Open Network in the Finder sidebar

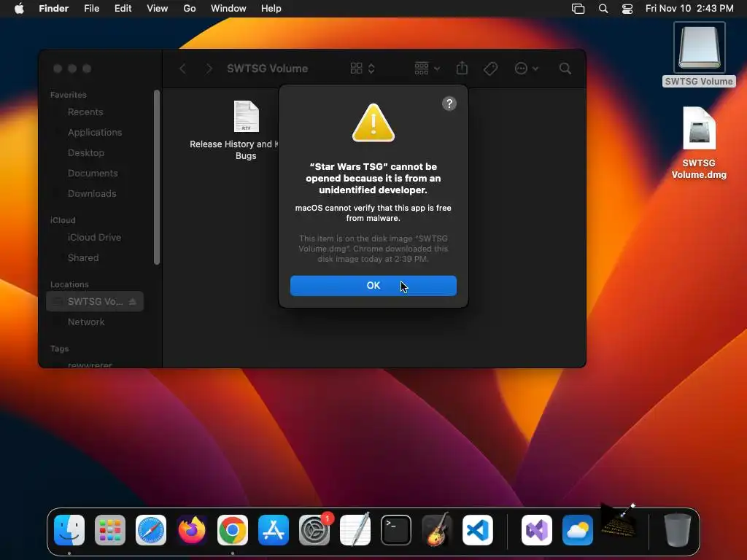click(86, 322)
